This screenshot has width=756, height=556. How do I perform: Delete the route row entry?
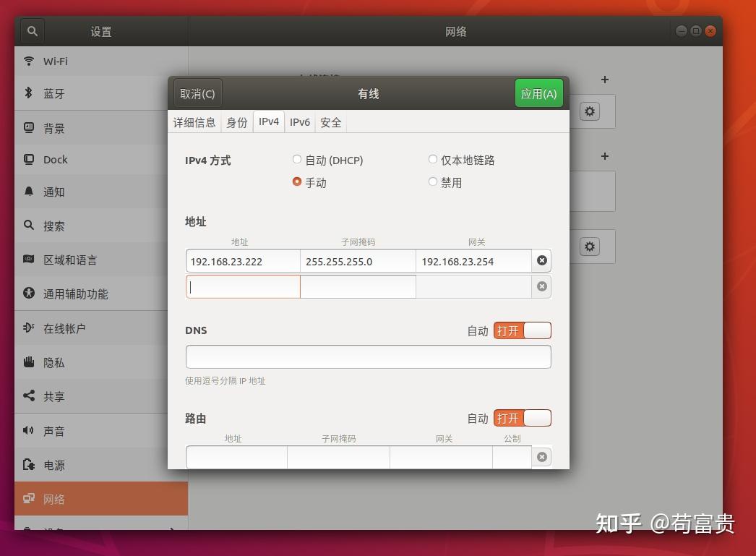[x=541, y=457]
